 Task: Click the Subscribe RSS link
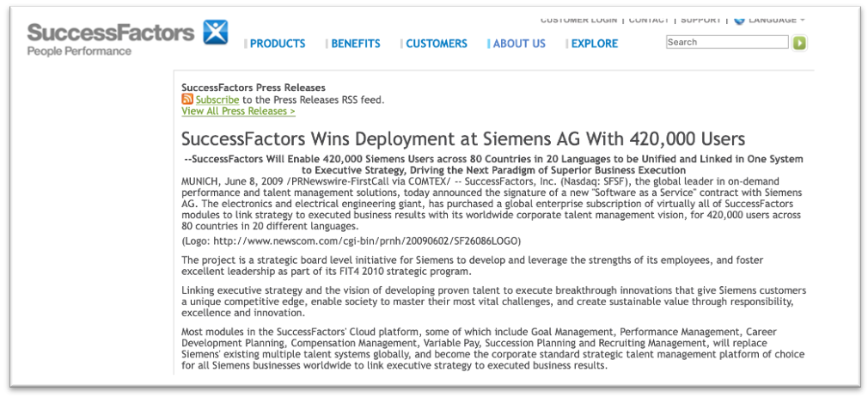(x=217, y=101)
